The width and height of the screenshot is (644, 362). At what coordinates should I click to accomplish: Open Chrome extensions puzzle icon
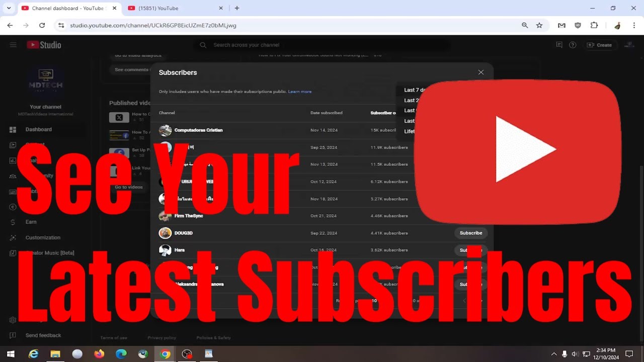pyautogui.click(x=594, y=25)
